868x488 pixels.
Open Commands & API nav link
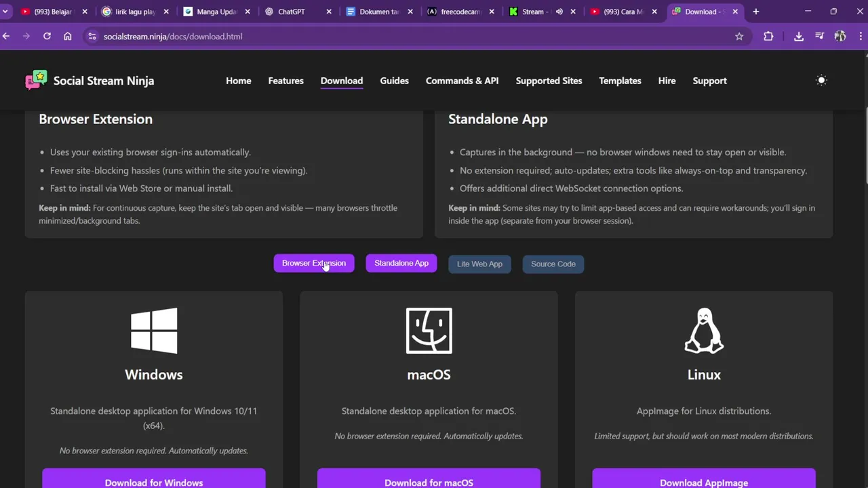click(462, 81)
